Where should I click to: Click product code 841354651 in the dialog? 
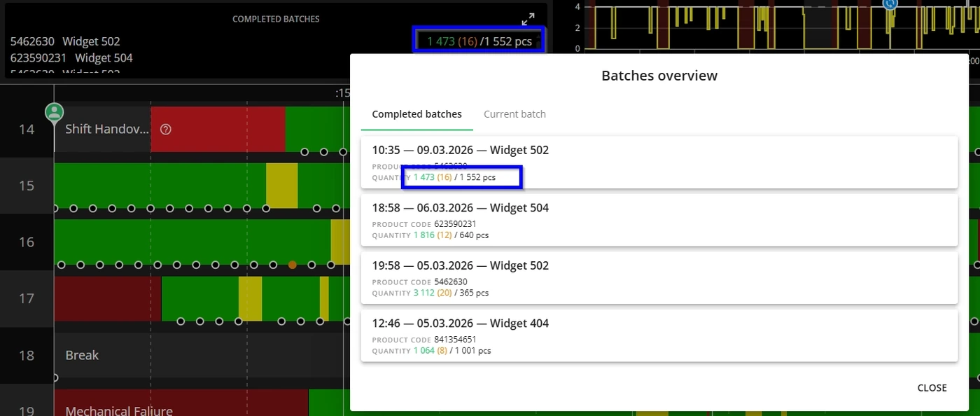(456, 339)
